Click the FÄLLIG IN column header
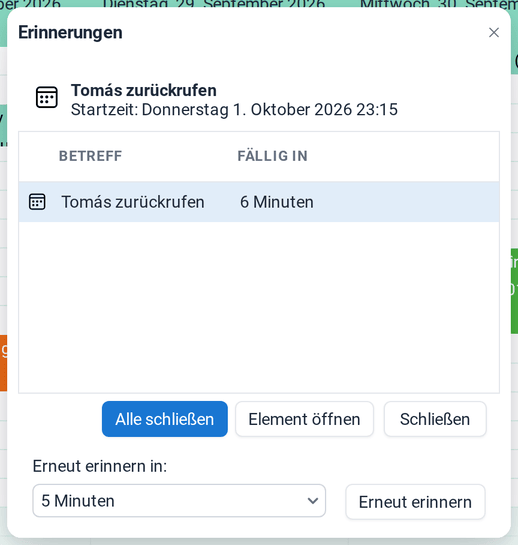This screenshot has width=518, height=545. tap(273, 156)
